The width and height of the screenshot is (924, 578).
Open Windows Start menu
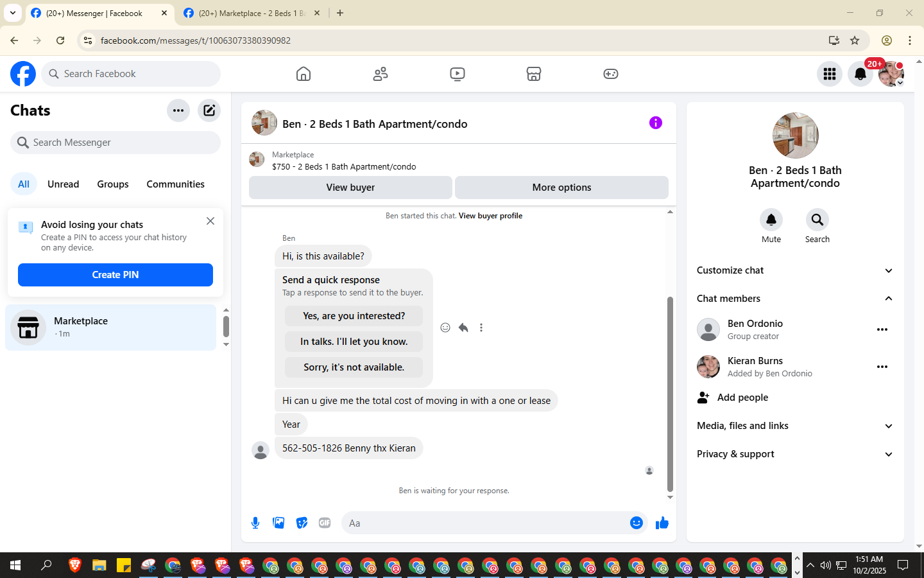click(x=15, y=565)
